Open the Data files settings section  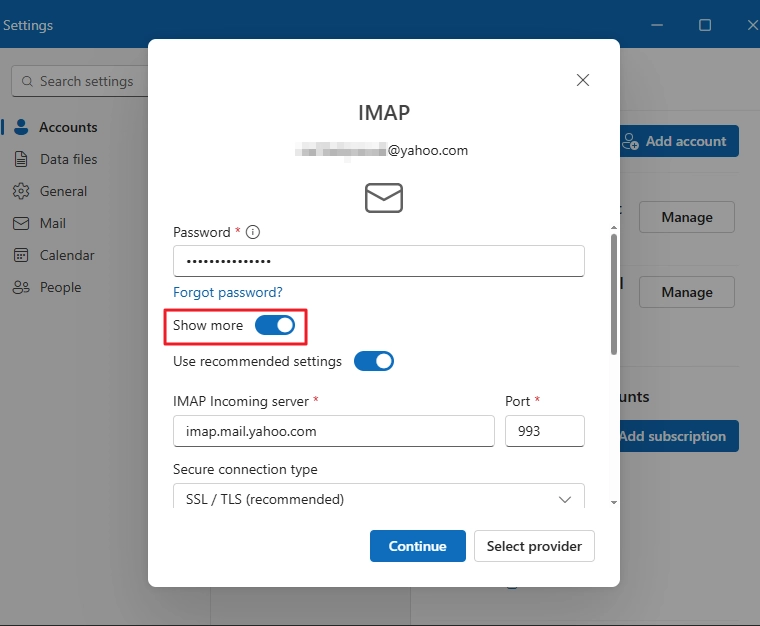tap(68, 159)
